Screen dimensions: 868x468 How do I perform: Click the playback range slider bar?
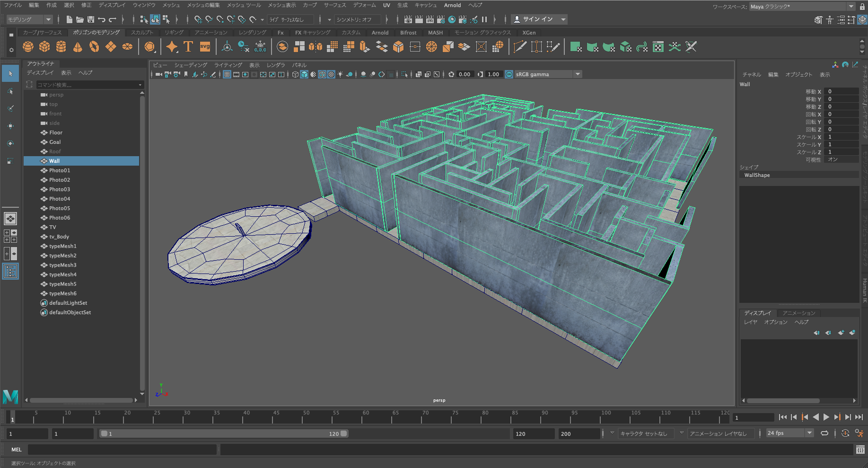(x=223, y=433)
